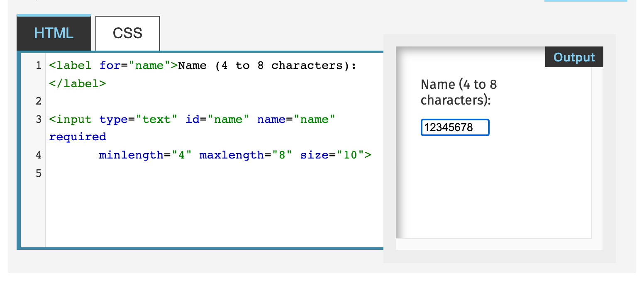The width and height of the screenshot is (644, 283).
Task: Click the opening <label tag in code
Action: 70,66
